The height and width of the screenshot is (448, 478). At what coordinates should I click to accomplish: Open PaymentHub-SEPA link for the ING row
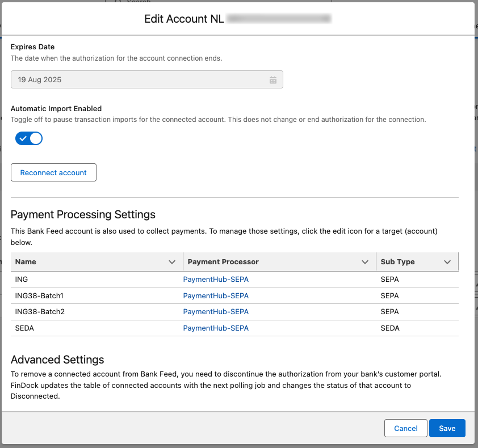216,279
